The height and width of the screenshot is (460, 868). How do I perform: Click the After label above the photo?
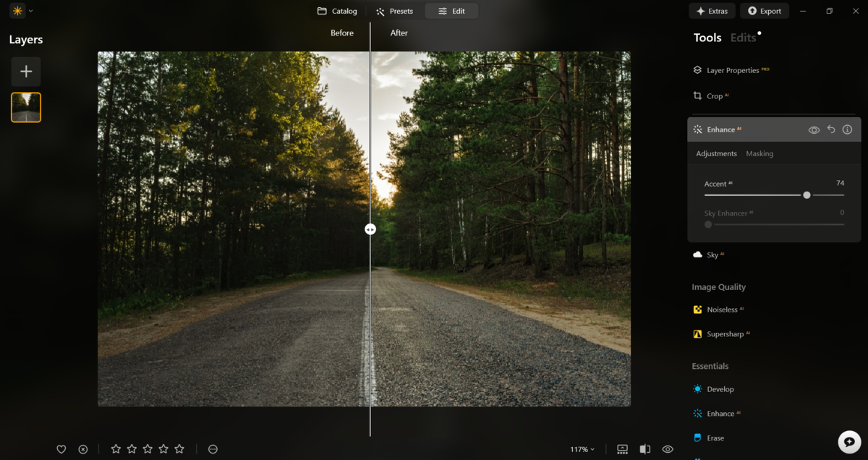[399, 33]
